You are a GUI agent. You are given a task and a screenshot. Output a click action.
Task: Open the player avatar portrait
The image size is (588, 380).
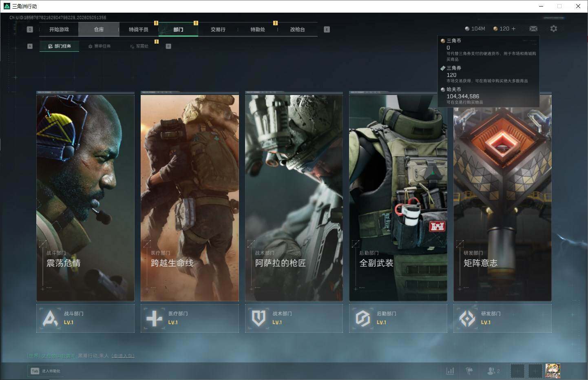(553, 371)
